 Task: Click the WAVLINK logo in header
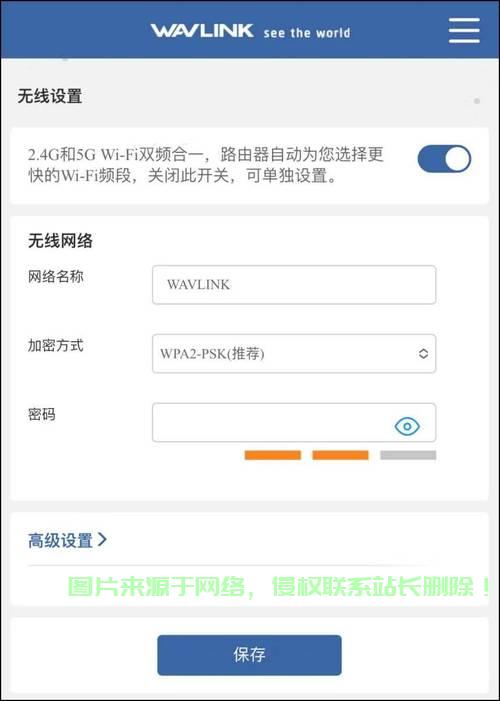pyautogui.click(x=202, y=31)
